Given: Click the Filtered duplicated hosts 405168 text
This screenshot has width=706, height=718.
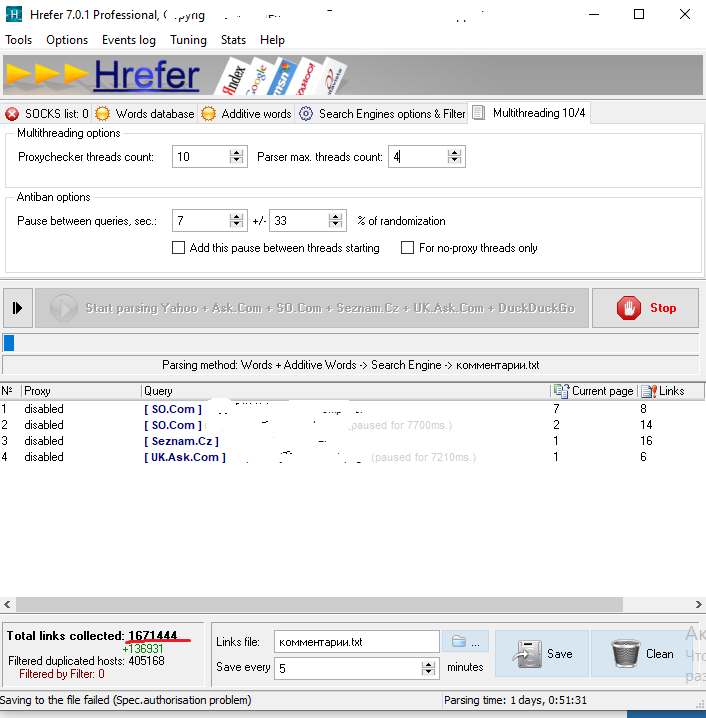Looking at the screenshot, I should coord(87,661).
